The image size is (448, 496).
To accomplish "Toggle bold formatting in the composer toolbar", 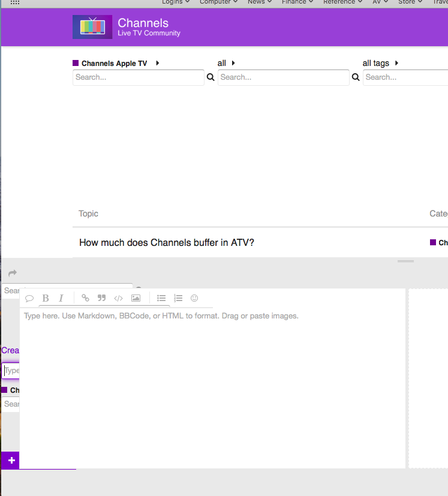I will point(46,298).
